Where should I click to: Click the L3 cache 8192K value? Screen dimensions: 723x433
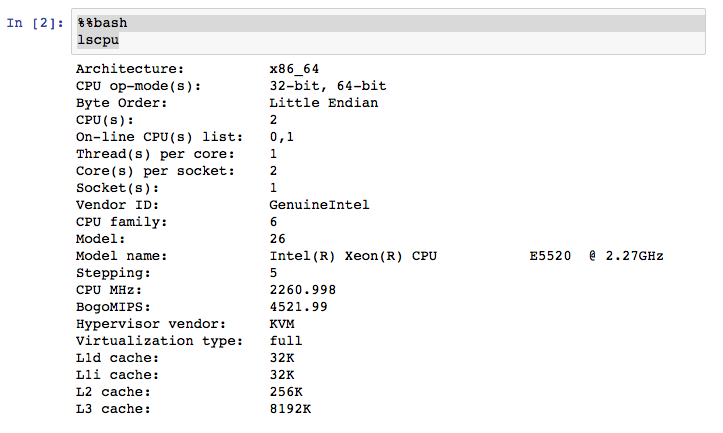pos(290,409)
